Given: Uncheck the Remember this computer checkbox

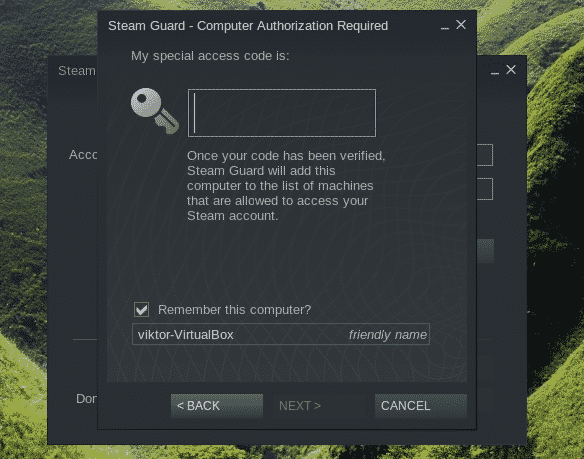Looking at the screenshot, I should click(x=142, y=310).
